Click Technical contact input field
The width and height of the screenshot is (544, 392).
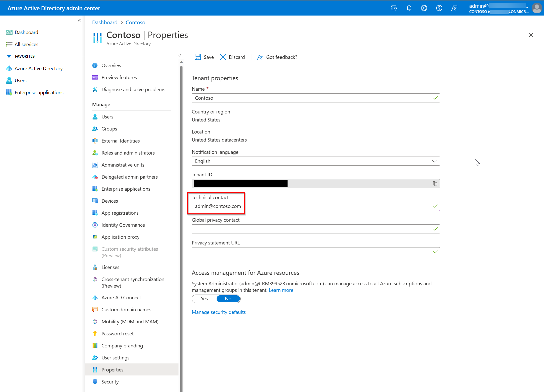pyautogui.click(x=316, y=206)
